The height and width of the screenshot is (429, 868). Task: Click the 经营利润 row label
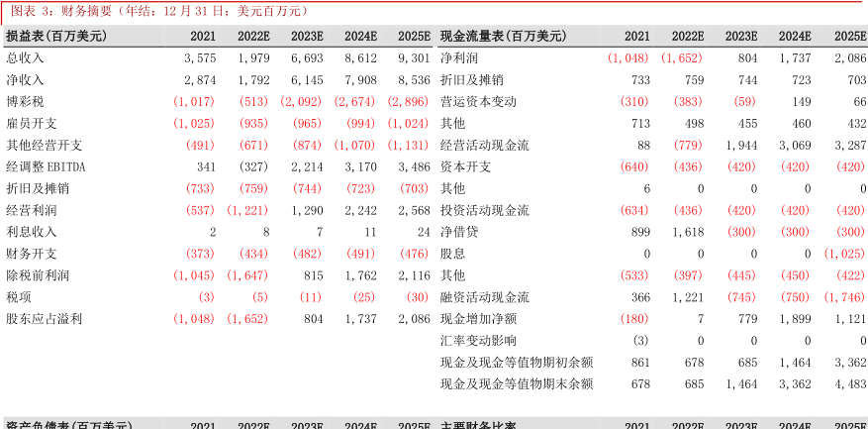click(32, 210)
